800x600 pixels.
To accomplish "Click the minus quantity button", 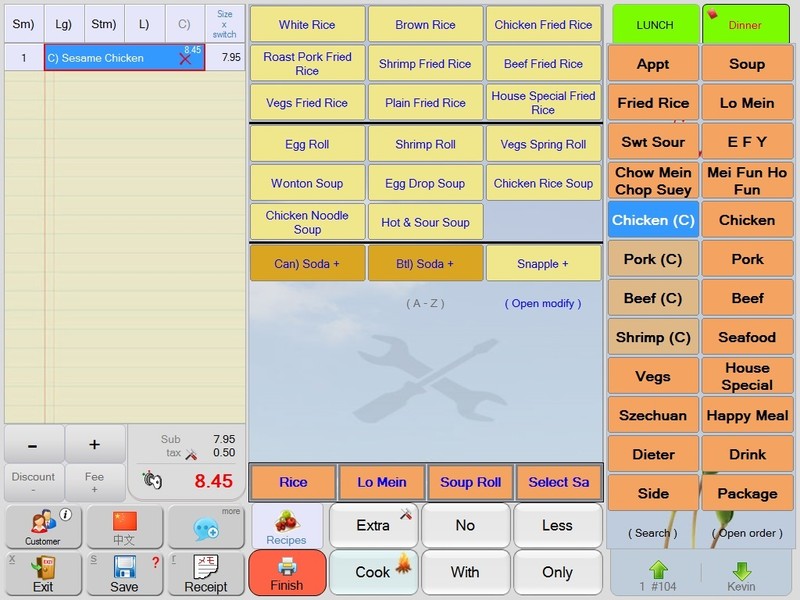I will 34,444.
